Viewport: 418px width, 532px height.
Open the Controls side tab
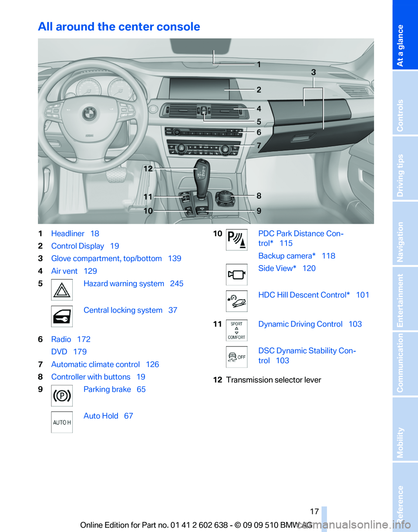405,103
